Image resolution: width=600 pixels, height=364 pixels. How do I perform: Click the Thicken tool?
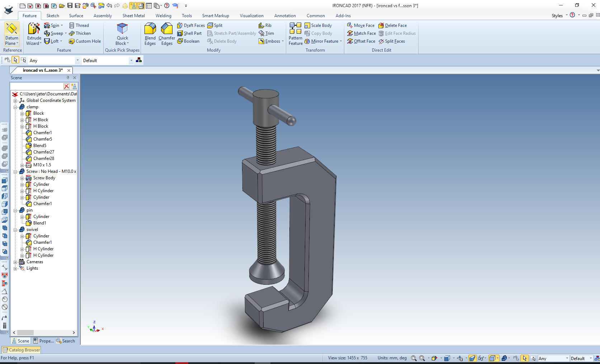pyautogui.click(x=80, y=33)
